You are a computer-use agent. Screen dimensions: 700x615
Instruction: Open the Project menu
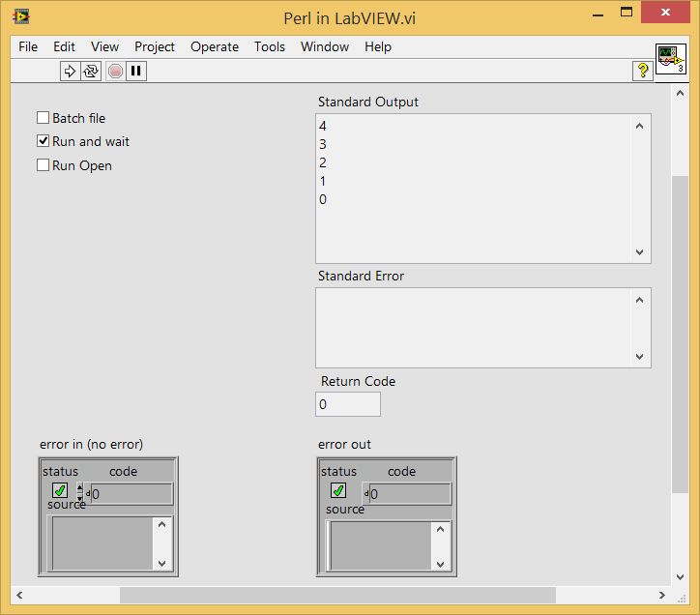click(155, 46)
